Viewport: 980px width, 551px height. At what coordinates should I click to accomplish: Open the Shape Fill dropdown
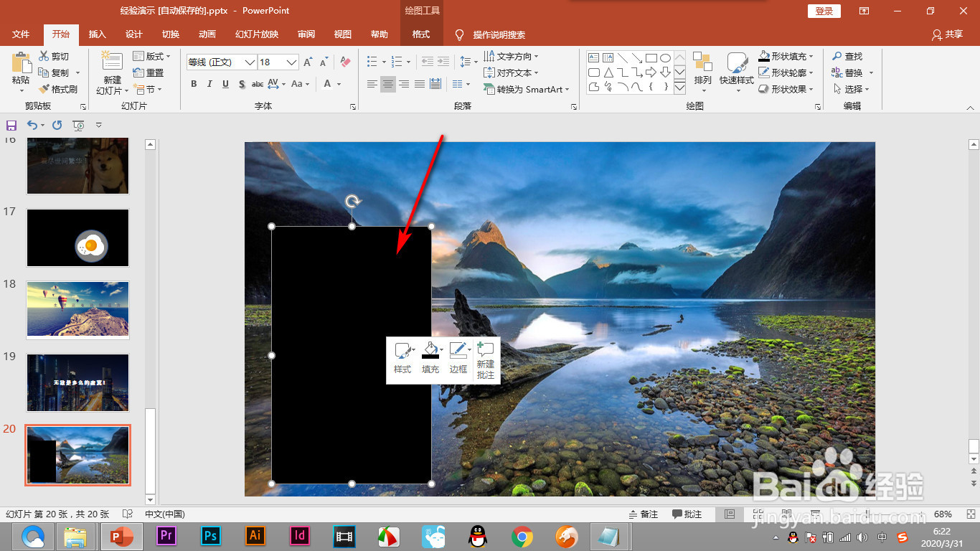click(x=786, y=56)
